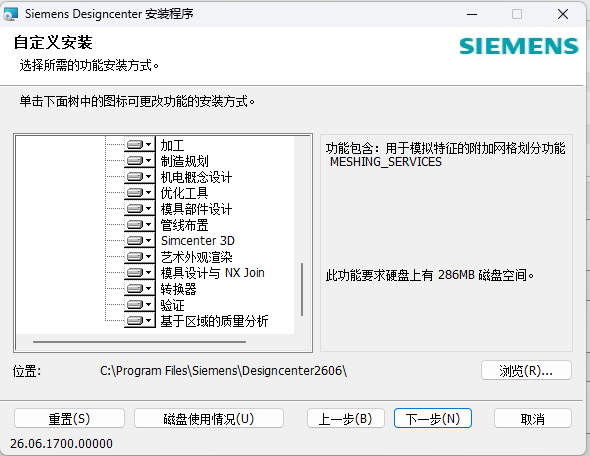This screenshot has width=590, height=456.
Task: Select the 基于区域的质量分析 feature label
Action: click(214, 321)
